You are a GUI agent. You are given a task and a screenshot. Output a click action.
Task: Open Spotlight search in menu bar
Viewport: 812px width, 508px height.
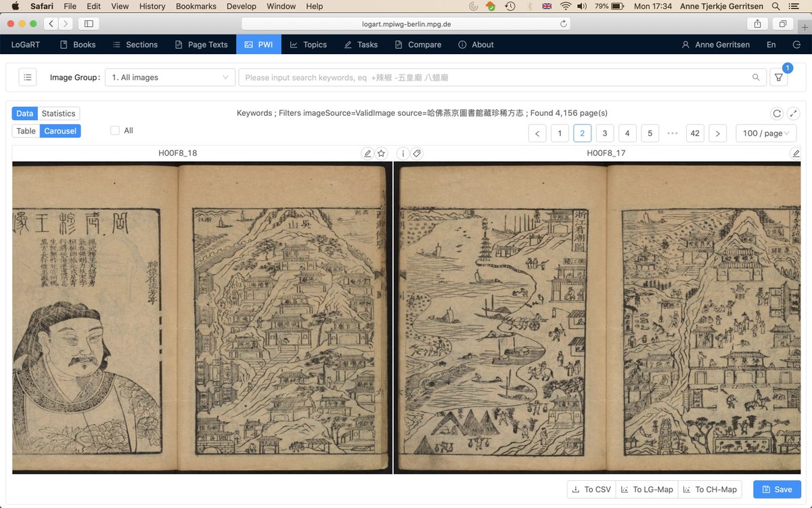coord(776,6)
